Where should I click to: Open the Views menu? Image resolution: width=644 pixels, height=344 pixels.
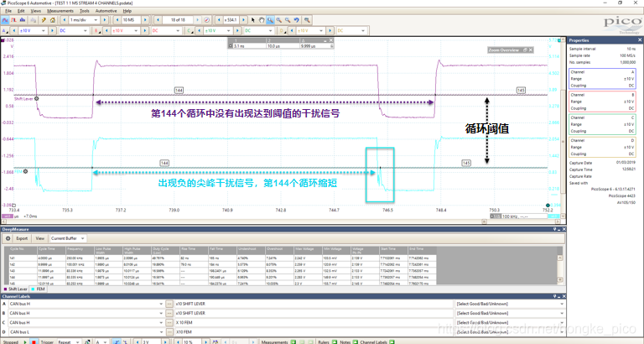pos(36,11)
